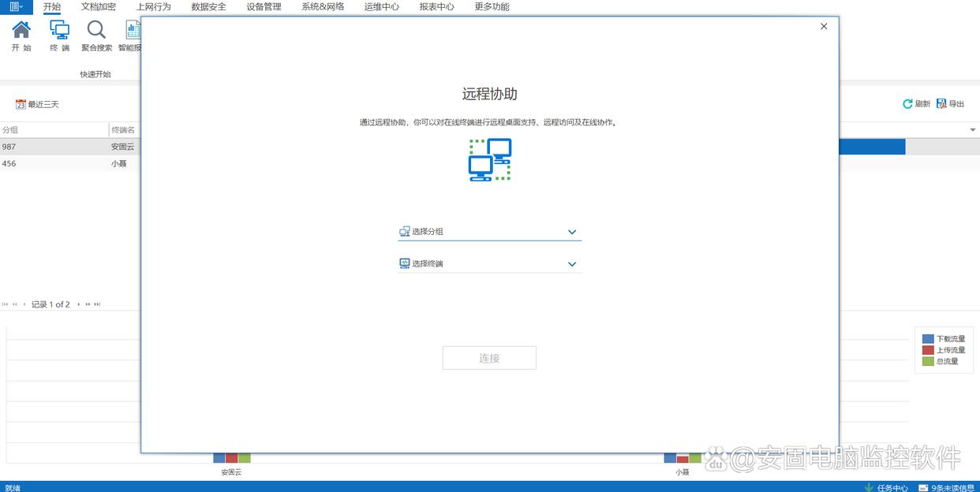Go to next record in pager
The height and width of the screenshot is (492, 980).
click(x=78, y=304)
